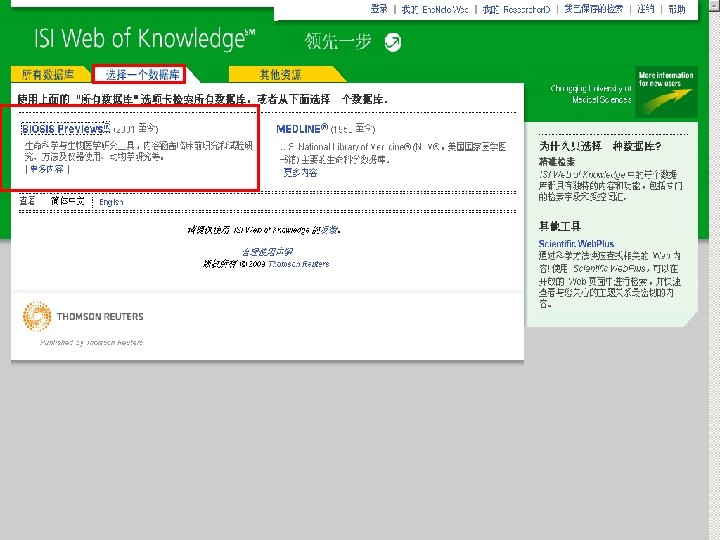The height and width of the screenshot is (540, 720).
Task: Click the arrow icon next to 领先一步
Action: 393,43
